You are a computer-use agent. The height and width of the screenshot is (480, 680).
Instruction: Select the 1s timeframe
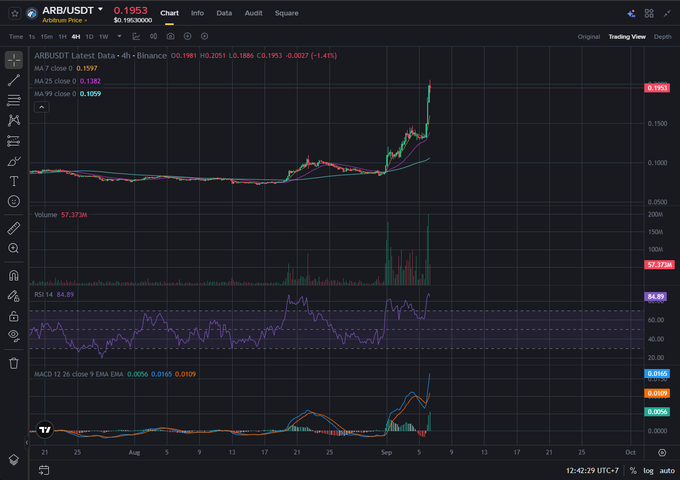[32, 37]
